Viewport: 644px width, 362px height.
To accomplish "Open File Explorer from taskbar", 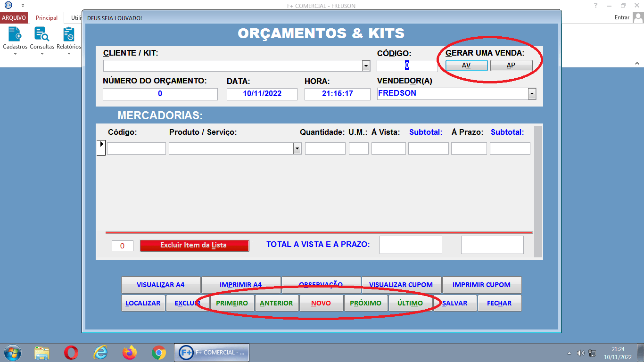I will pyautogui.click(x=42, y=352).
